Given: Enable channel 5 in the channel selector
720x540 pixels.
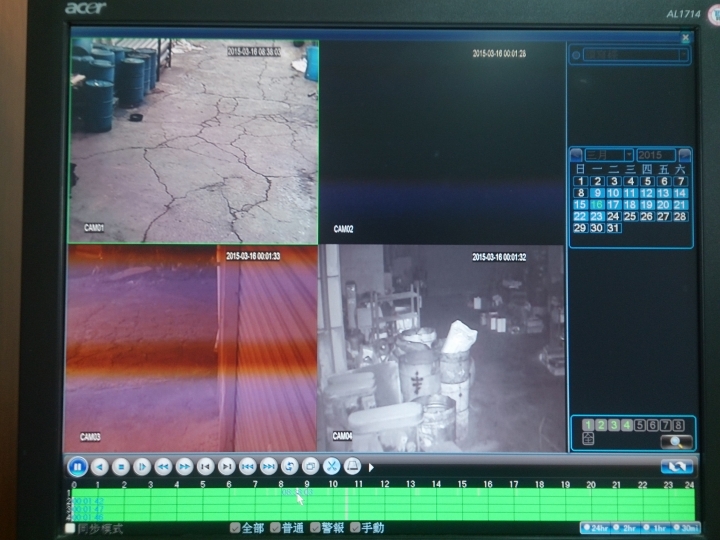Looking at the screenshot, I should [x=640, y=425].
